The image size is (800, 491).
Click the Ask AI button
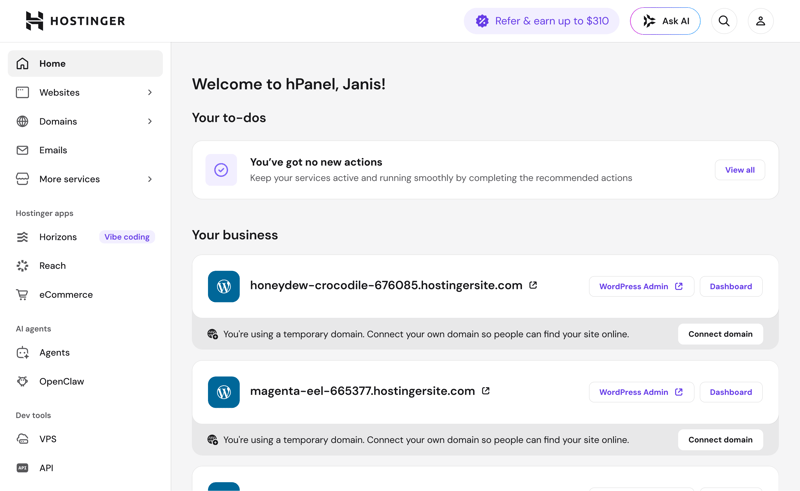coord(665,21)
